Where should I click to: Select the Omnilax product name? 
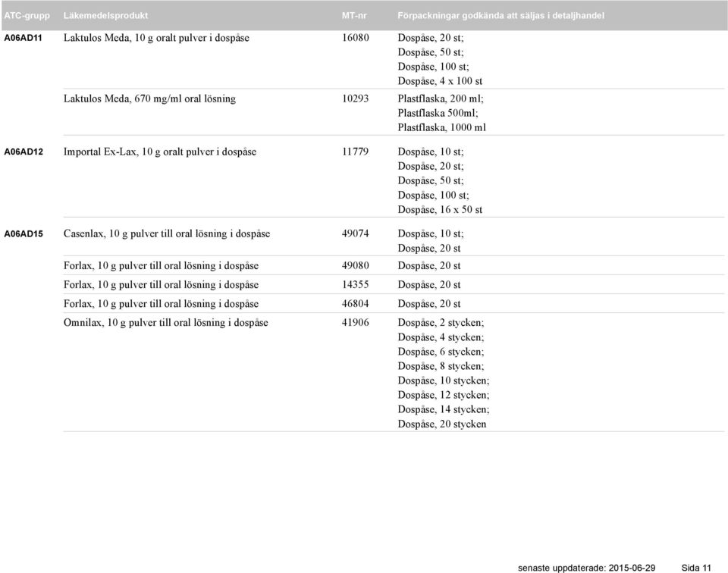(x=166, y=323)
